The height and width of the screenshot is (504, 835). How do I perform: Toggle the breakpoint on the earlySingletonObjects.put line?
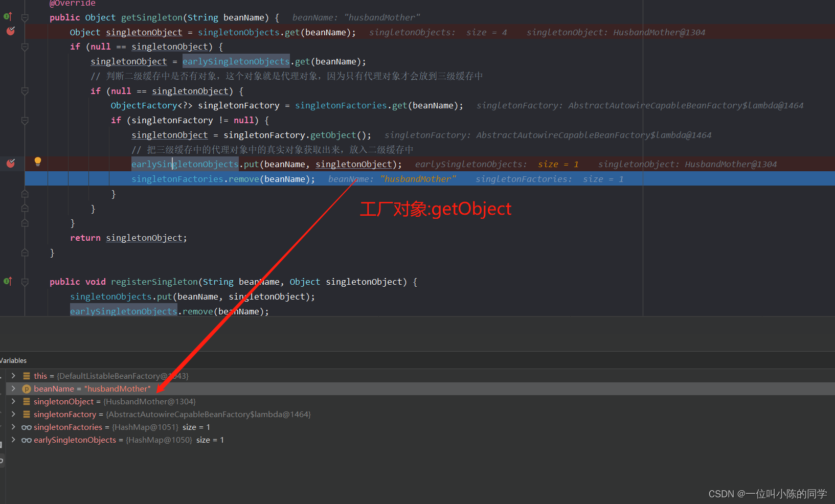[x=11, y=163]
